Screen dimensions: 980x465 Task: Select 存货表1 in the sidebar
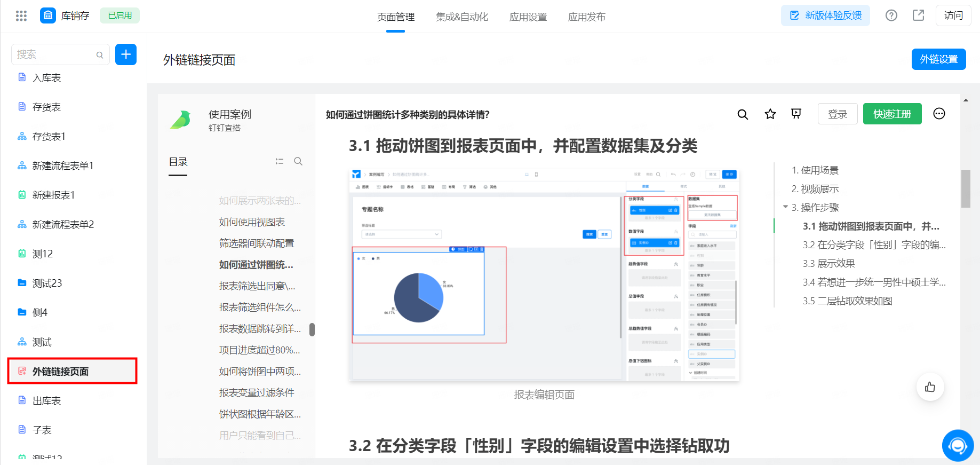tap(49, 137)
